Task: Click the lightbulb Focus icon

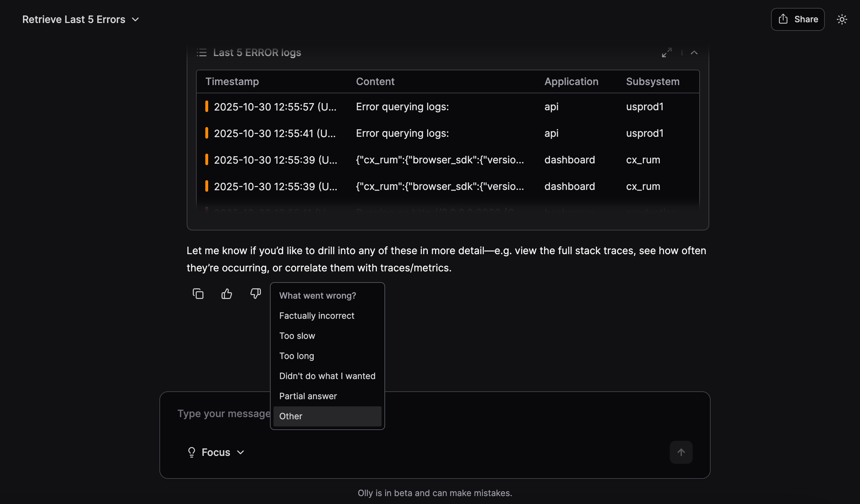Action: coord(191,452)
